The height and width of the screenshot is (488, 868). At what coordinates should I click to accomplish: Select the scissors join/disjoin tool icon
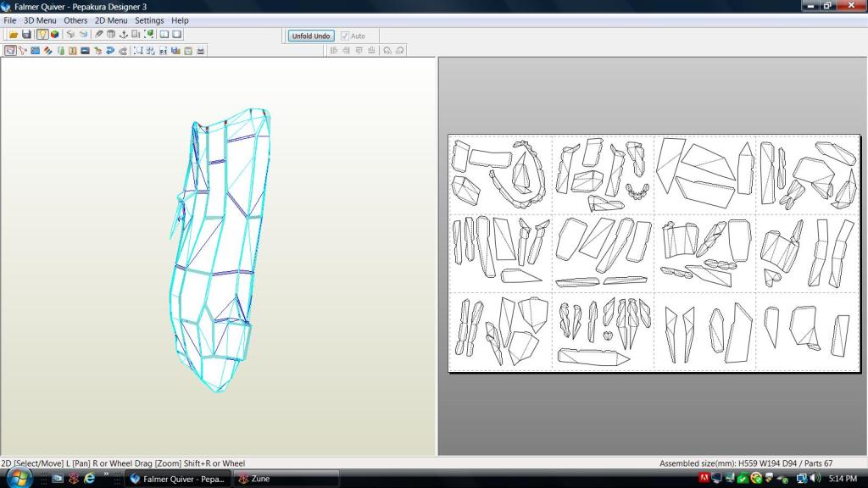tap(23, 50)
